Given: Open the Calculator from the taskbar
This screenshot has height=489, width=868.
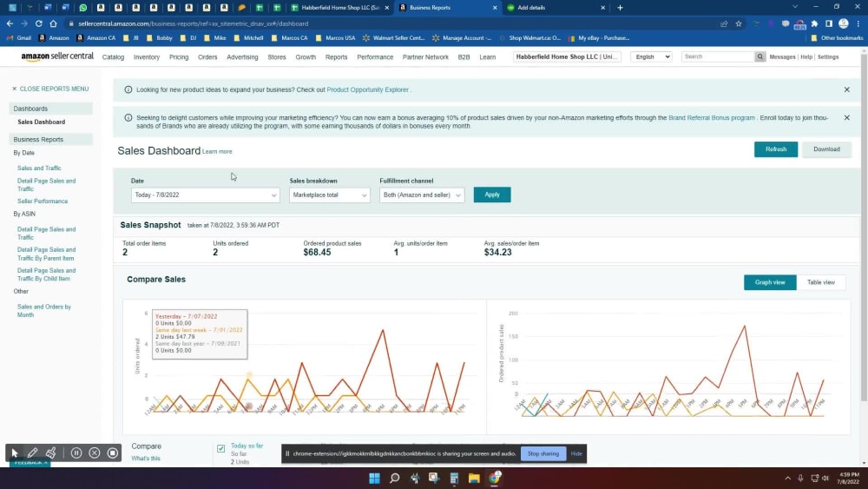Looking at the screenshot, I should click(x=454, y=478).
